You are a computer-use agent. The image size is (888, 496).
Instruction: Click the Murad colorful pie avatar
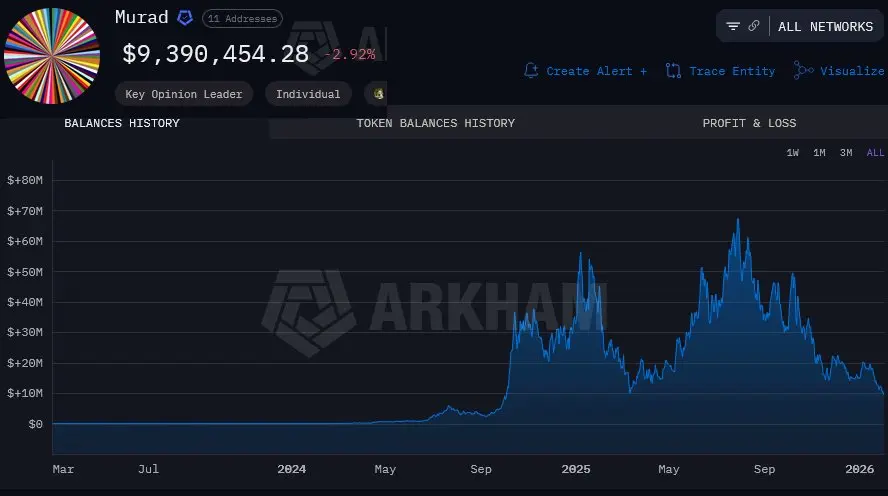pyautogui.click(x=52, y=55)
